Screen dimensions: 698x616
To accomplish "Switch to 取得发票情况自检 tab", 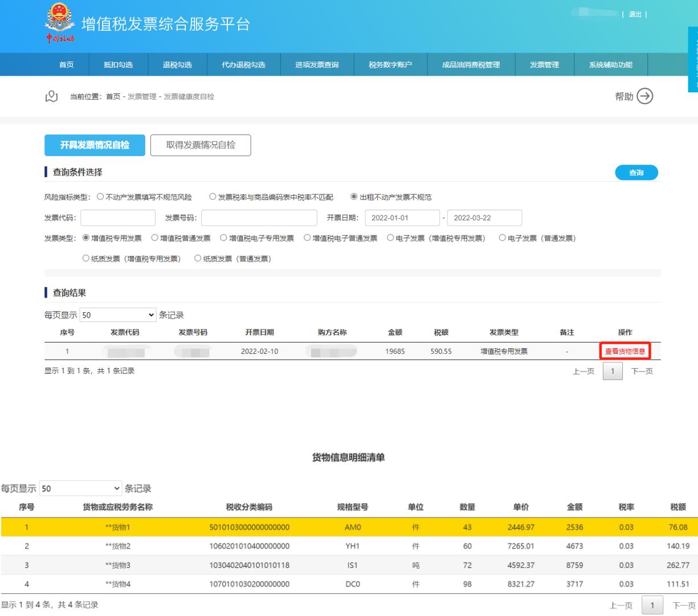I will (x=201, y=145).
